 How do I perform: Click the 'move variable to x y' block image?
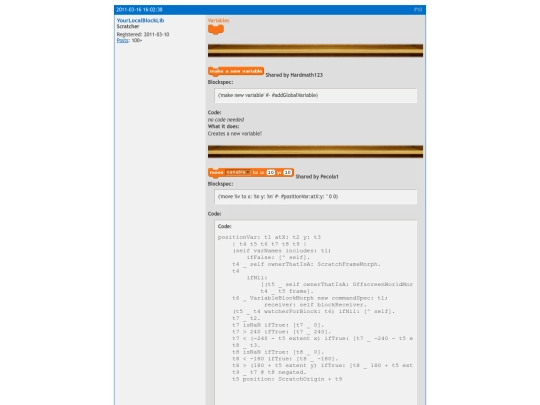(251, 173)
